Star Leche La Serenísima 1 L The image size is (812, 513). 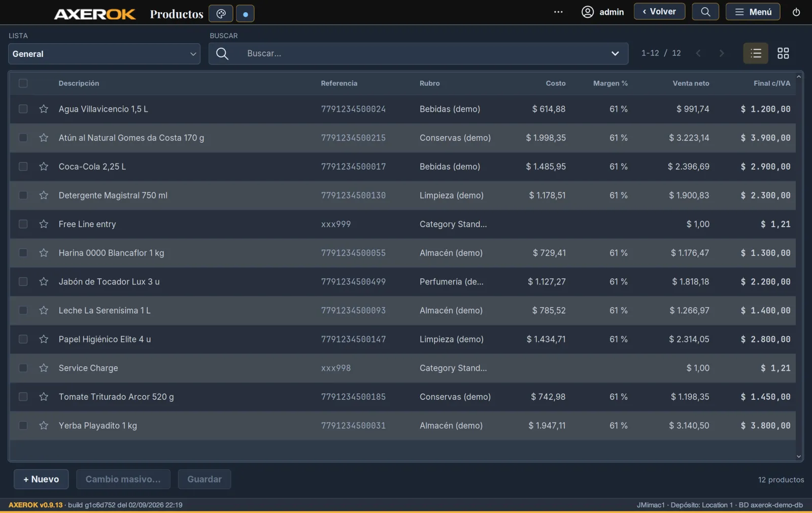point(44,310)
